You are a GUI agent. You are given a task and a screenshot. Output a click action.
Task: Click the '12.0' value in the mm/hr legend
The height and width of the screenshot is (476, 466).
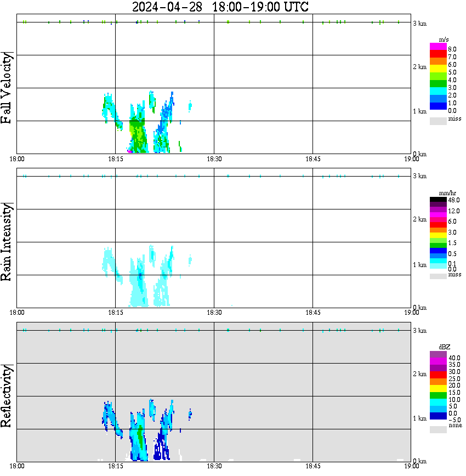454,211
